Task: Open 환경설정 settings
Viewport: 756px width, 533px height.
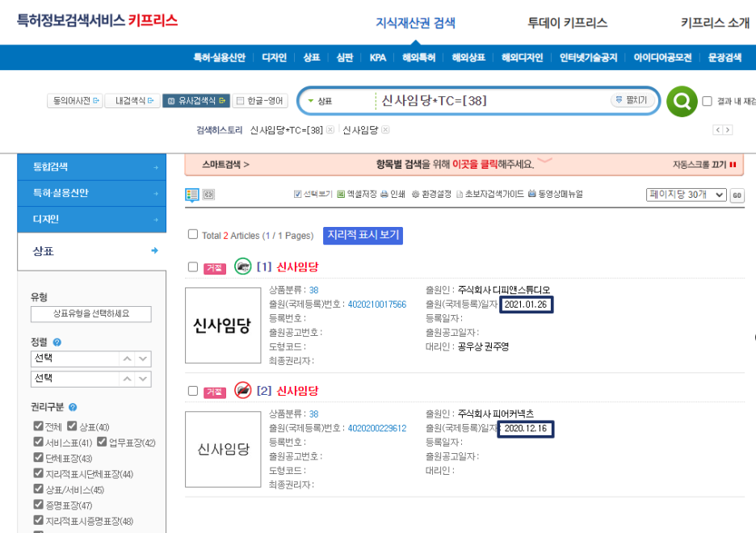Action: [431, 194]
